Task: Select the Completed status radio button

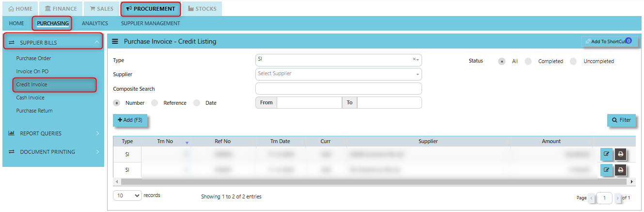Action: coord(528,61)
